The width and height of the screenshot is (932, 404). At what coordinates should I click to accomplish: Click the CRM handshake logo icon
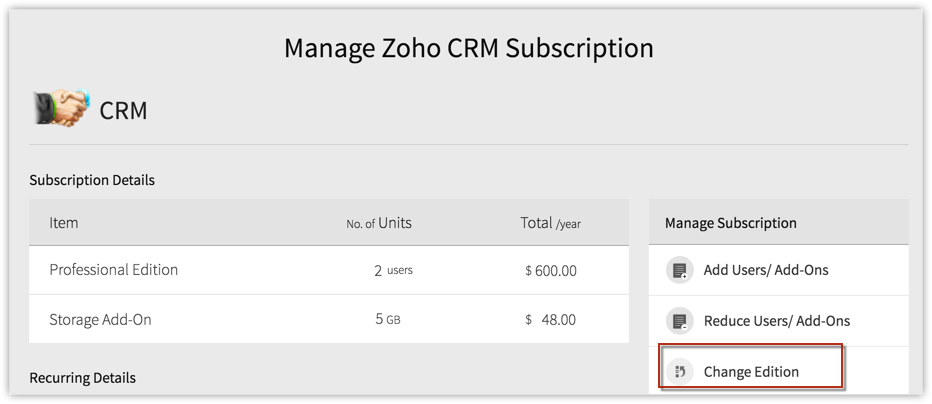(59, 109)
